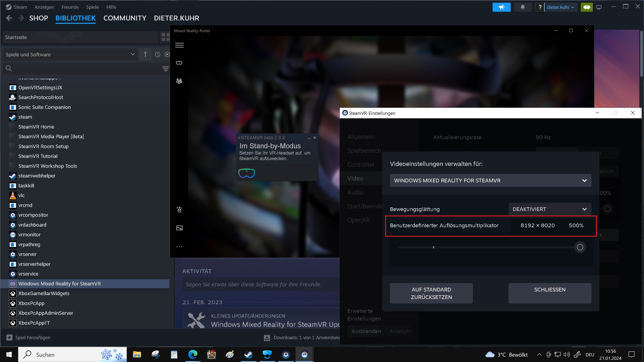Open the Allgemein tab in SteamVR settings
This screenshot has height=362, width=644.
click(361, 137)
